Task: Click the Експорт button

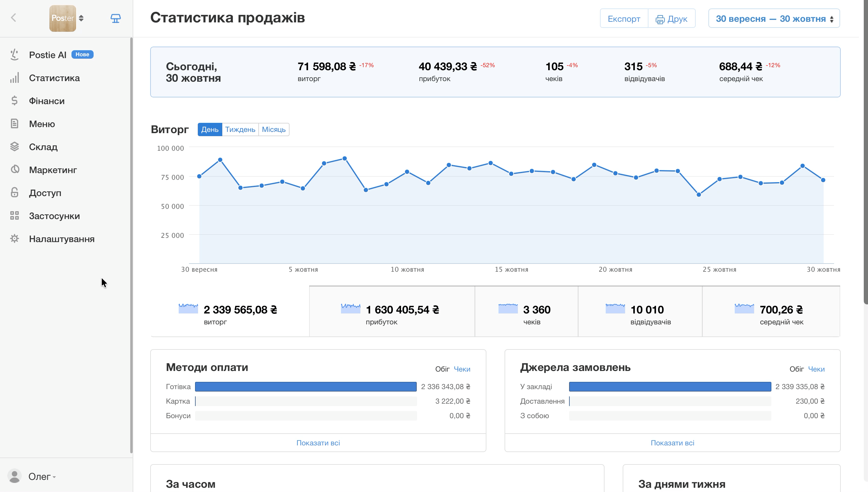Action: coord(624,18)
